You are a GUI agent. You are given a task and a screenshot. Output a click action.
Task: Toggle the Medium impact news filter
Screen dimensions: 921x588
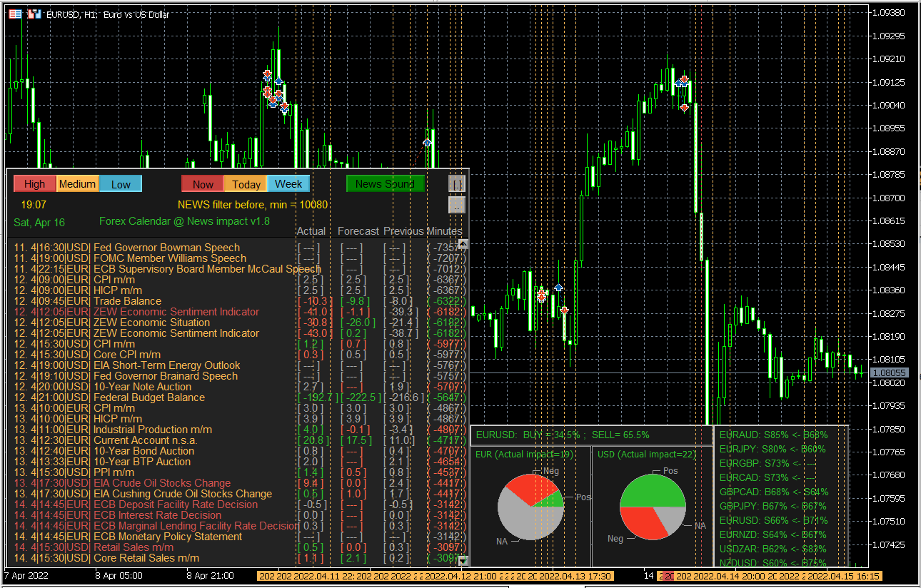point(77,184)
